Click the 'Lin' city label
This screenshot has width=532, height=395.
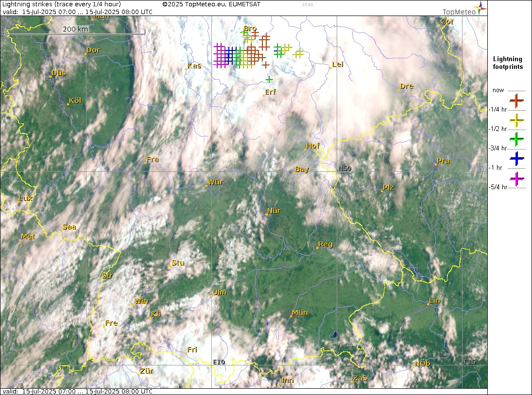pos(435,300)
